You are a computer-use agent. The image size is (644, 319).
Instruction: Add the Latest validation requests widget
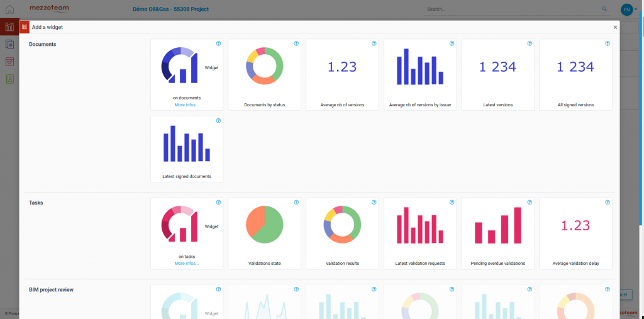coord(420,233)
